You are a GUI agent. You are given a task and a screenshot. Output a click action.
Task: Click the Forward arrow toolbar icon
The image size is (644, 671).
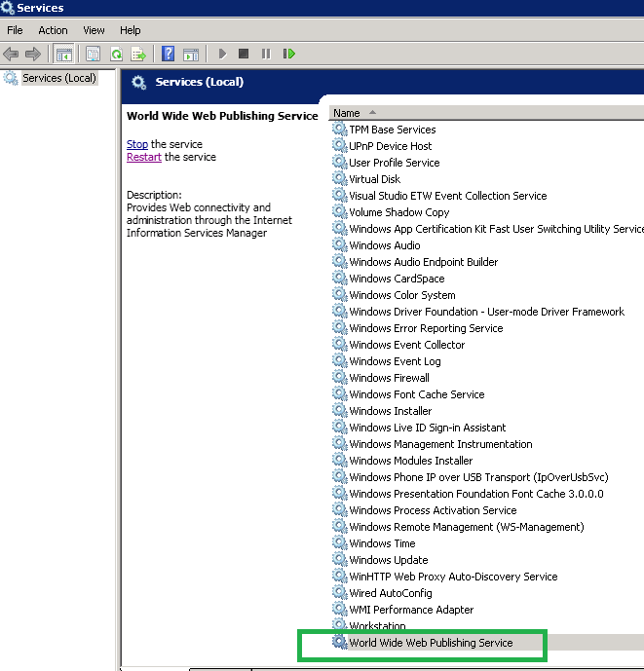pos(33,54)
